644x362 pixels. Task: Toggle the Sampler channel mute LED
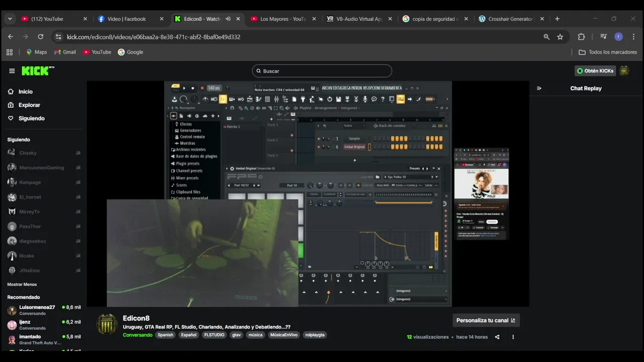tap(318, 139)
